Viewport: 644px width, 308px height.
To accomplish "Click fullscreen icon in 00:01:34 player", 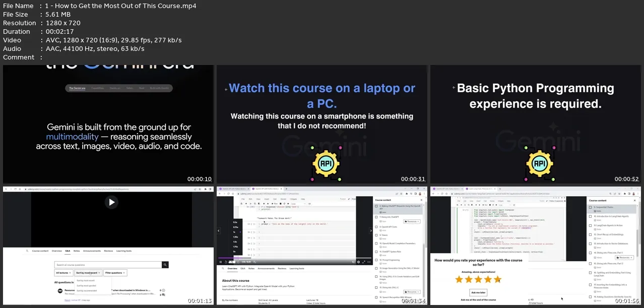I will point(364,262).
